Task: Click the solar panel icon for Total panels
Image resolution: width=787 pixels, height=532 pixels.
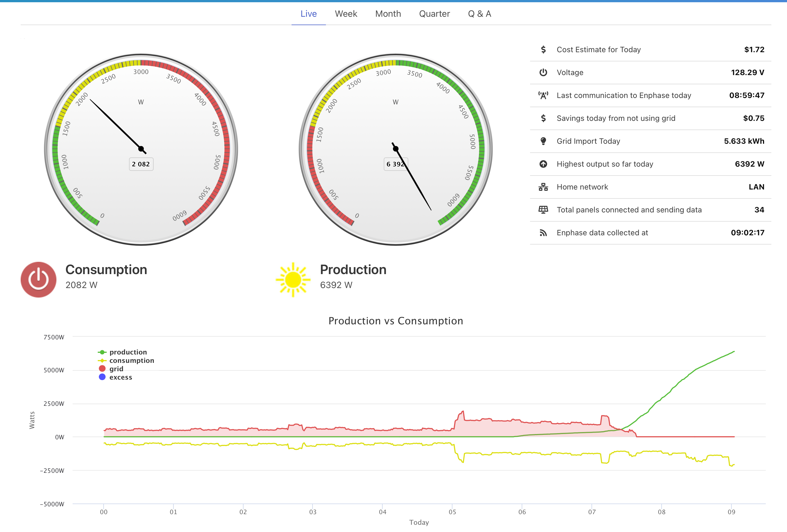Action: coord(543,210)
